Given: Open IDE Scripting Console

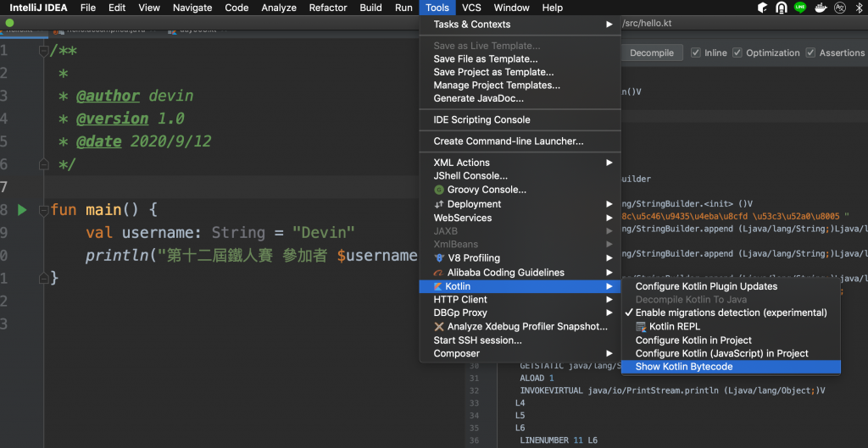Looking at the screenshot, I should pos(520,119).
